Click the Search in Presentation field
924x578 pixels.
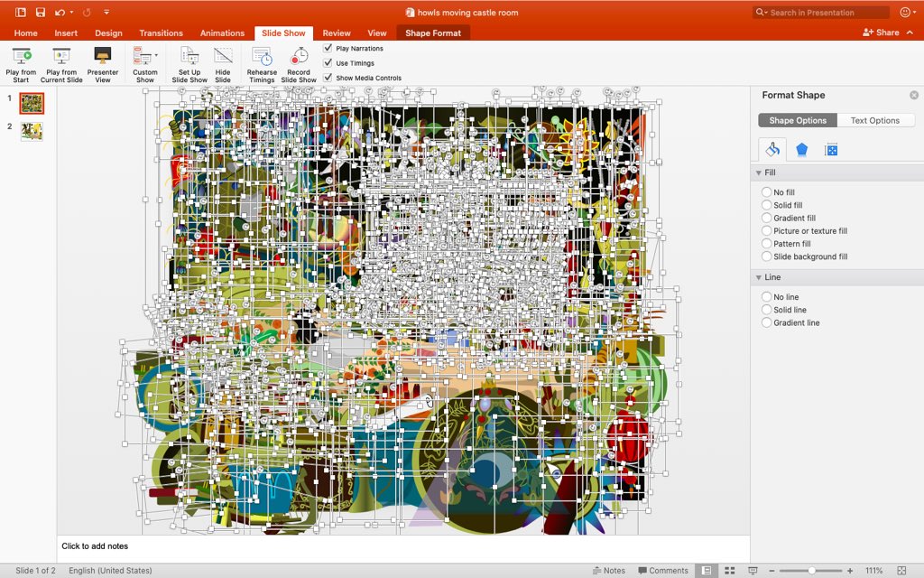click(821, 13)
